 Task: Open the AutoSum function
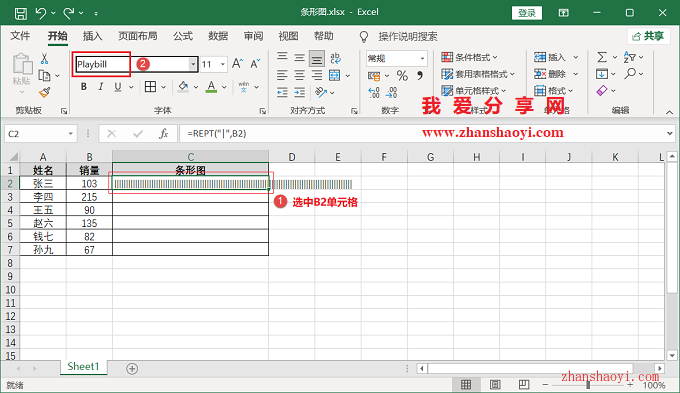click(x=602, y=57)
